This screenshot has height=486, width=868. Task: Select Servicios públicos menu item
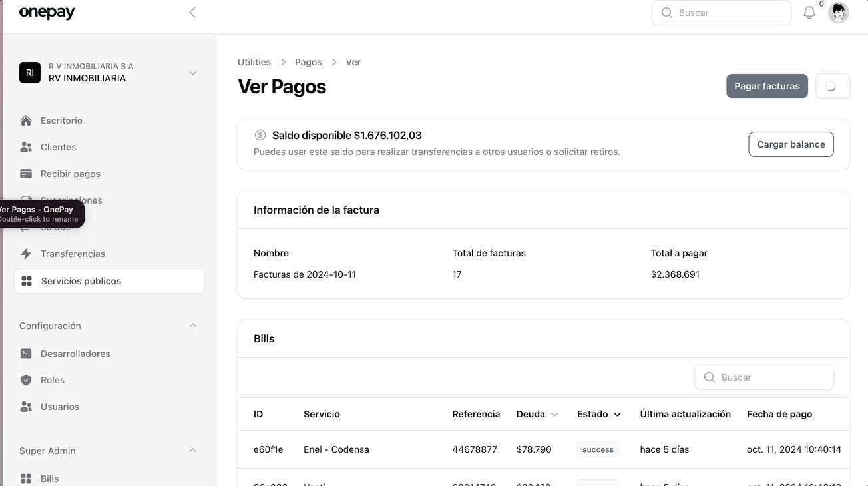tap(81, 281)
